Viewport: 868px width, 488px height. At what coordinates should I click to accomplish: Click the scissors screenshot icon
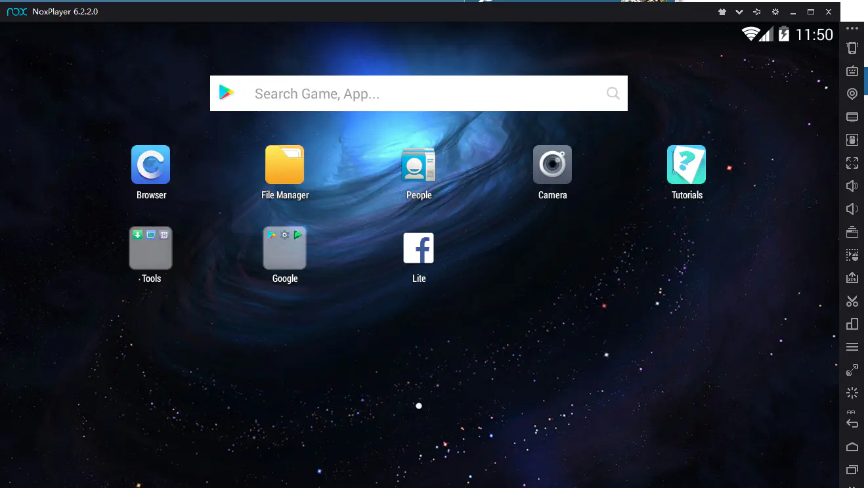coord(852,301)
